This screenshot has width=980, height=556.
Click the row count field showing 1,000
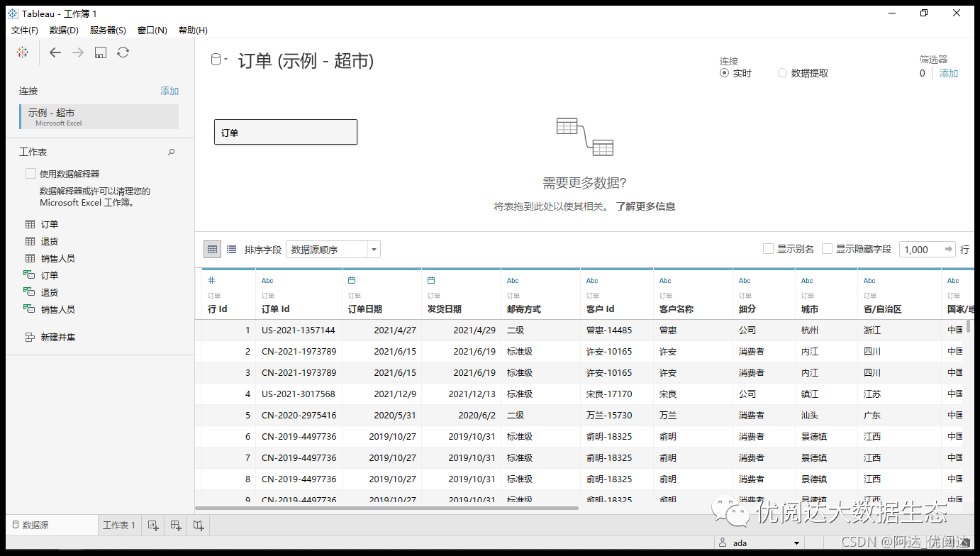pyautogui.click(x=922, y=249)
